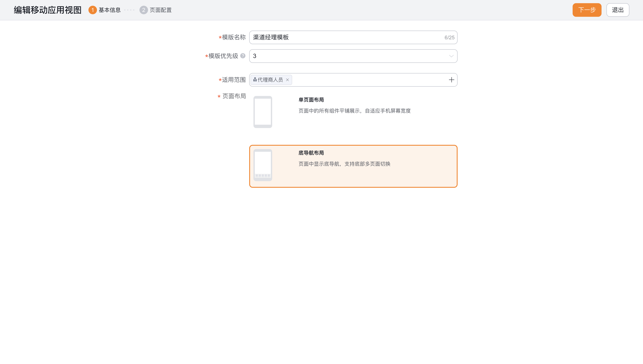
Task: Click the single-page phone thumbnail
Action: pos(263,112)
